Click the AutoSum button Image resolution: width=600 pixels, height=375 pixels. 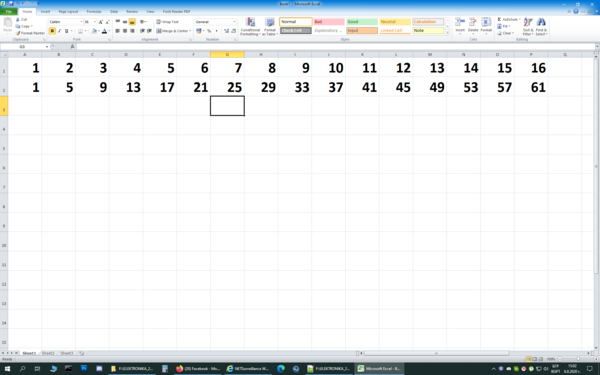507,20
